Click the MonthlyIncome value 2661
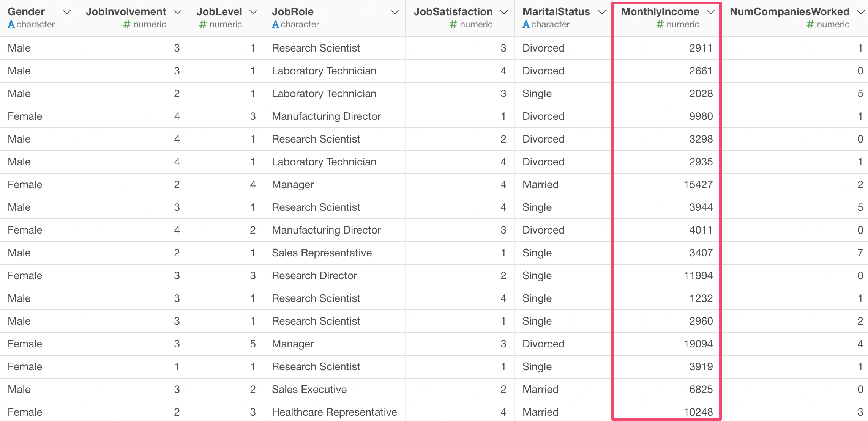Screen dimensions: 868x421 pyautogui.click(x=701, y=71)
